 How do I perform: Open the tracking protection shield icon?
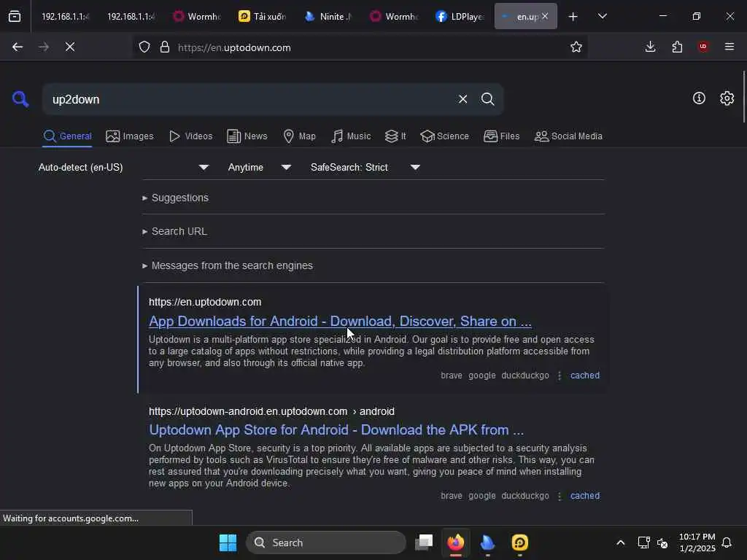click(144, 47)
